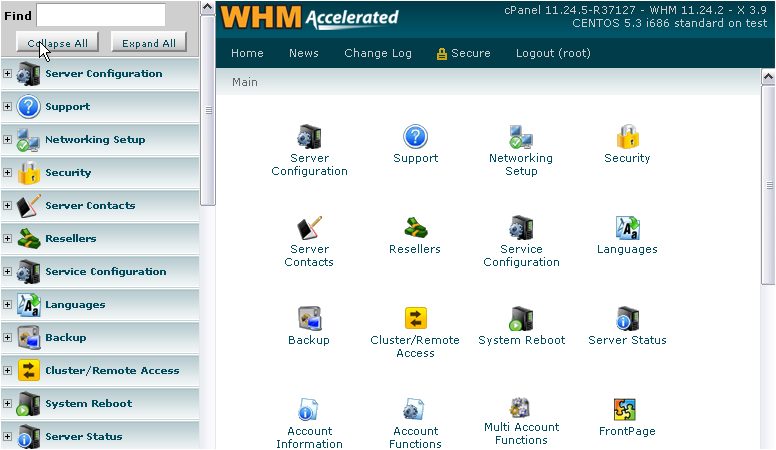
Task: Open Languages icon in main panel
Action: click(628, 228)
